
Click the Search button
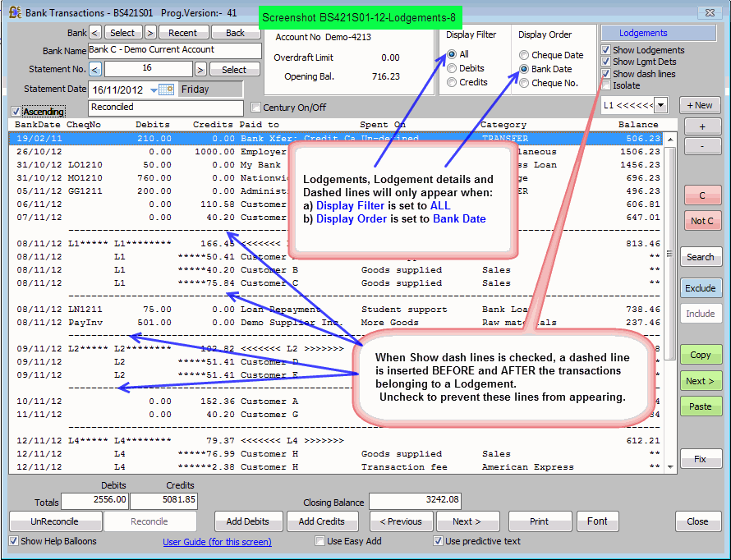click(x=701, y=257)
